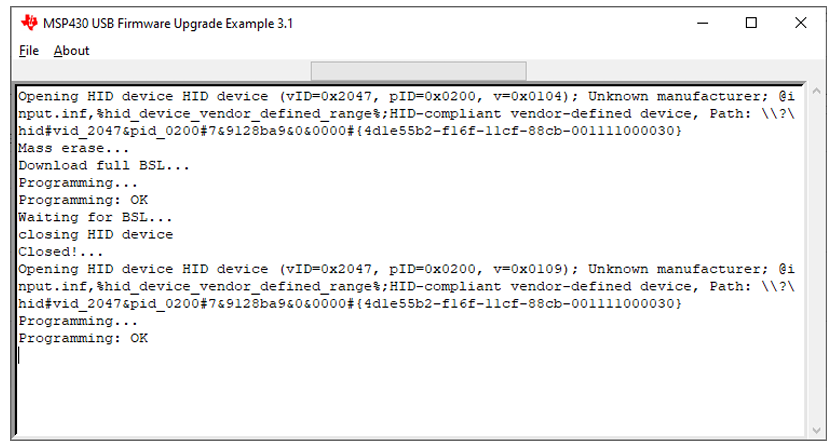Viewport: 835px width, 448px height.
Task: Click the log line containing v=0x0109
Action: coord(400,270)
